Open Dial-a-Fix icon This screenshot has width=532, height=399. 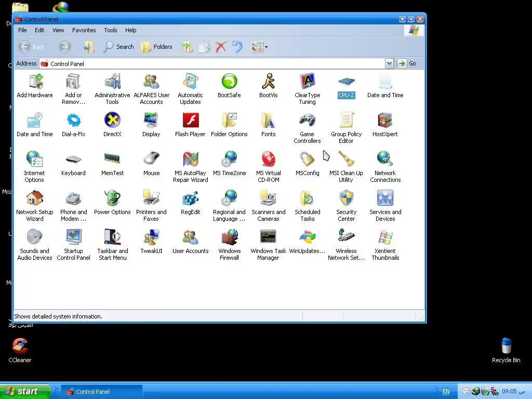click(x=73, y=125)
